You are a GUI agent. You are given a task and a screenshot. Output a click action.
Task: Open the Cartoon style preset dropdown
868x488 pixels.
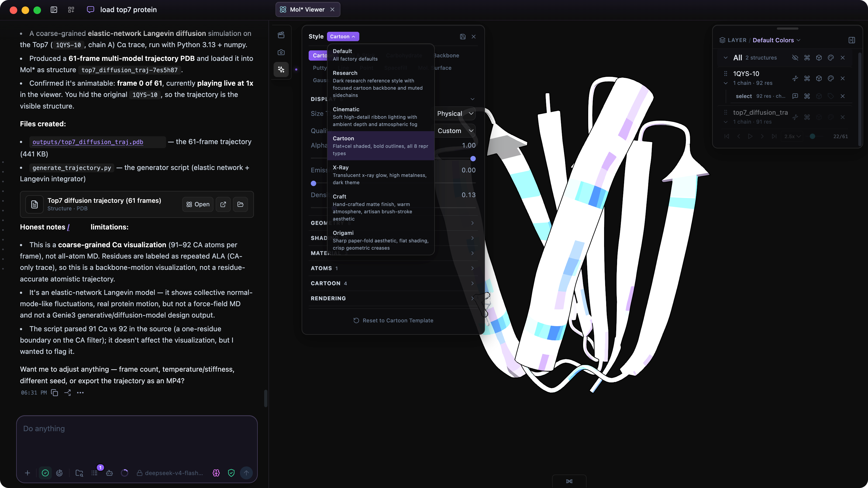pyautogui.click(x=343, y=36)
